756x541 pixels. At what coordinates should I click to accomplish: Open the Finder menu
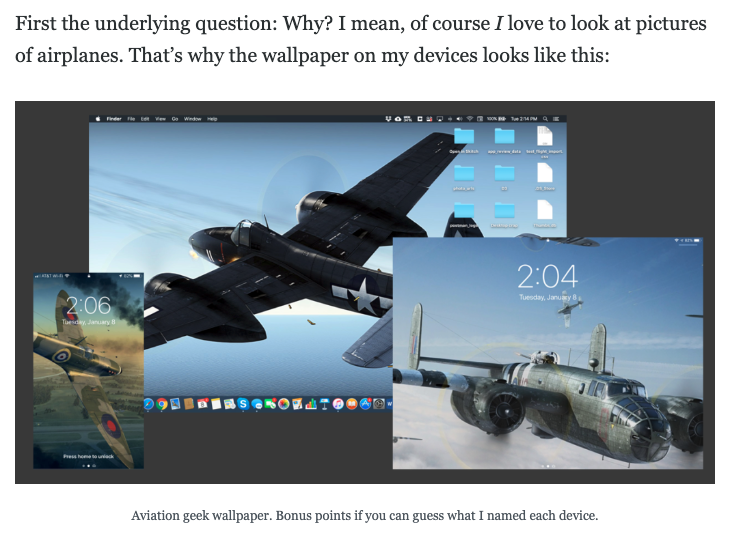click(114, 119)
